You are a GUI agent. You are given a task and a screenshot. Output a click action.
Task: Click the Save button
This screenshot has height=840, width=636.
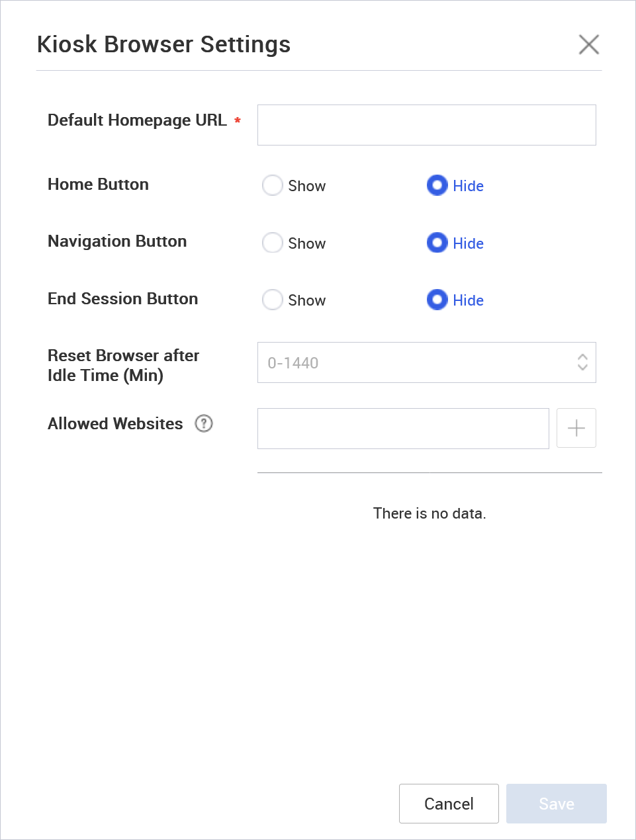point(556,804)
